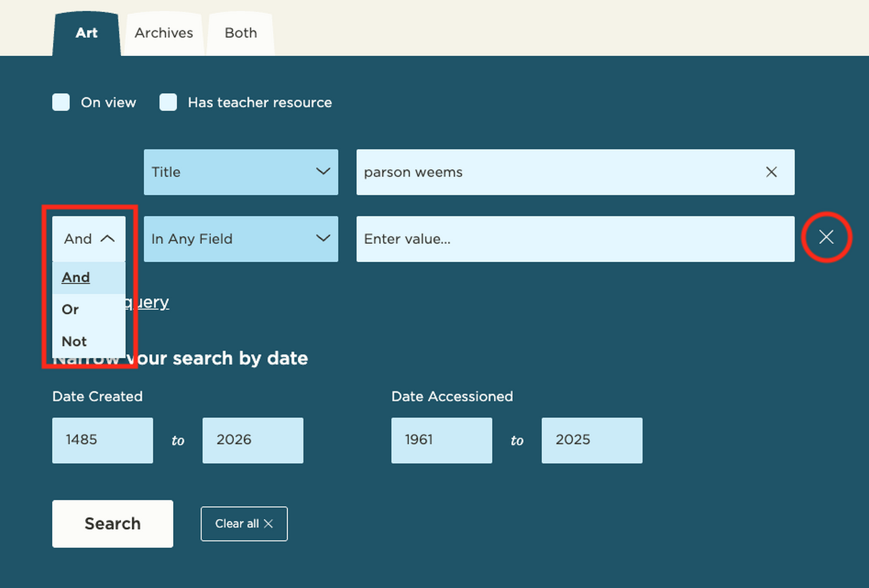The image size is (869, 588).
Task: Click the X icon inside the Clear all button
Action: [269, 523]
